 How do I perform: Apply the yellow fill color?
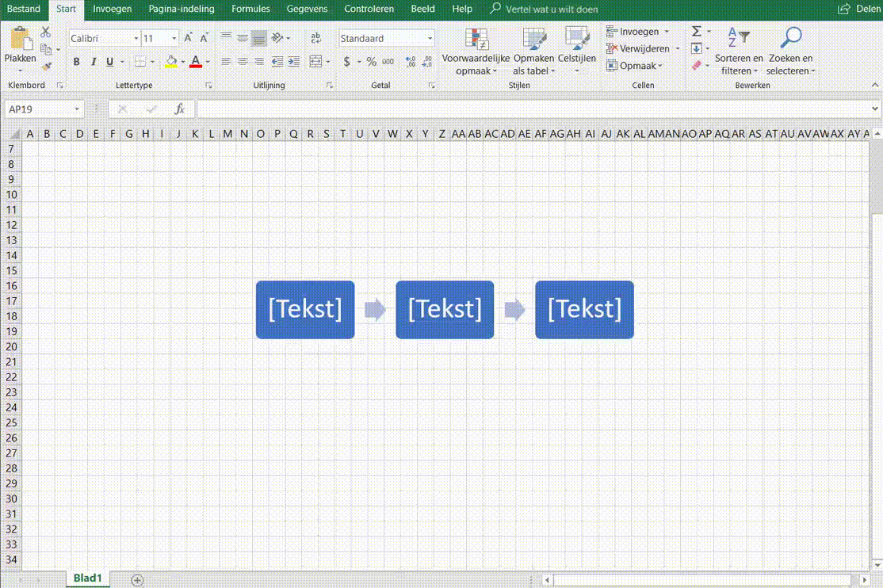171,61
